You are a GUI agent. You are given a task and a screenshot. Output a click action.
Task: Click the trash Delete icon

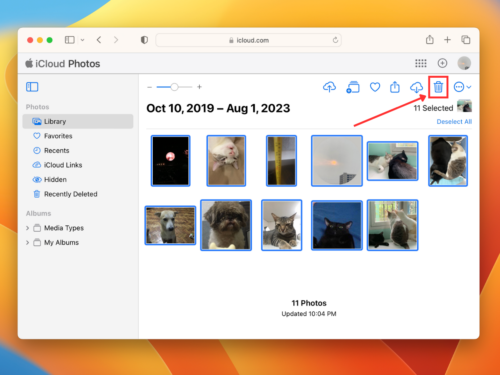(x=438, y=87)
